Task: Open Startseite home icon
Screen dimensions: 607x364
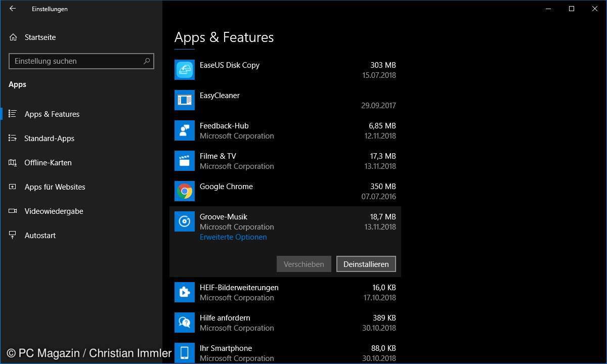Action: [x=13, y=37]
